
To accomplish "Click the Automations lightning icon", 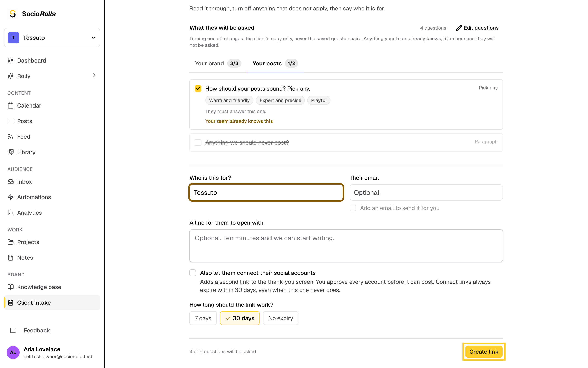I will point(10,197).
